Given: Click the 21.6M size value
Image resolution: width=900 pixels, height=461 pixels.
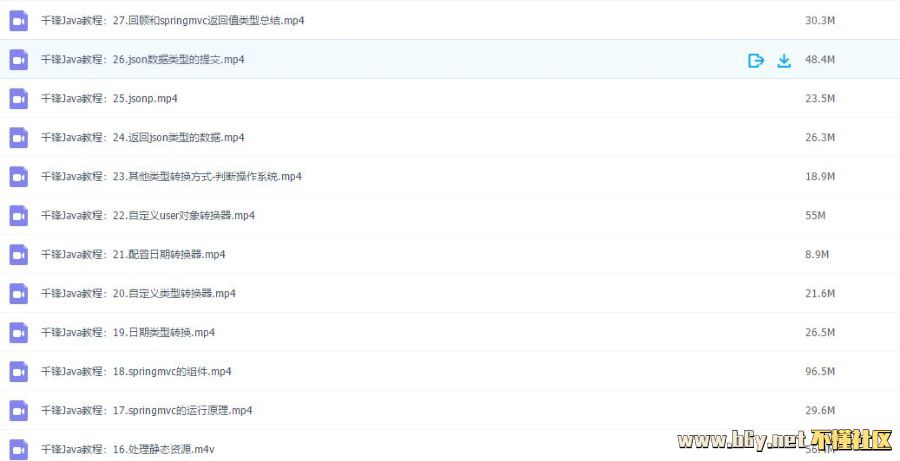Looking at the screenshot, I should coord(820,293).
